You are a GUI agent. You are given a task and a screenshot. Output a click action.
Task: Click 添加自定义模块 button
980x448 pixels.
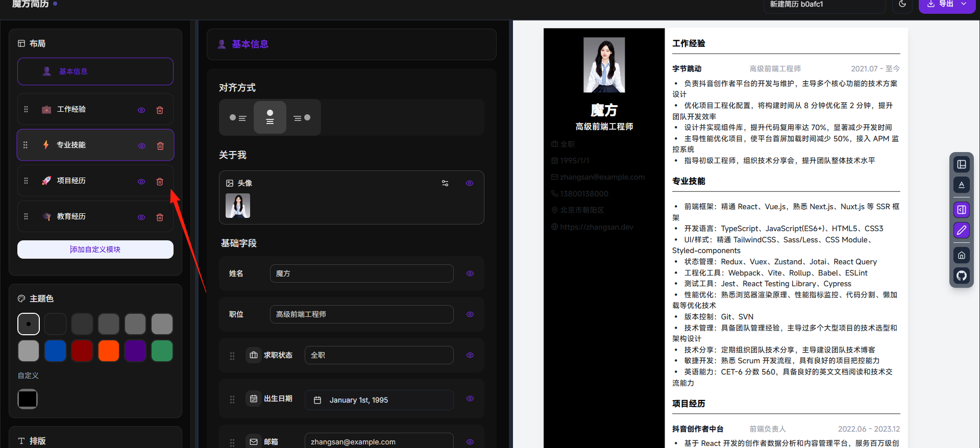[x=95, y=250]
